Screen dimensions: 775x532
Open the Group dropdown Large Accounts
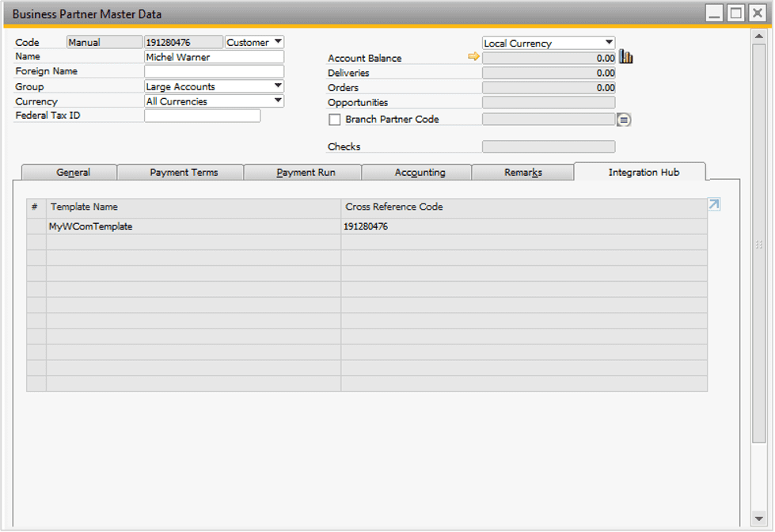pos(214,86)
